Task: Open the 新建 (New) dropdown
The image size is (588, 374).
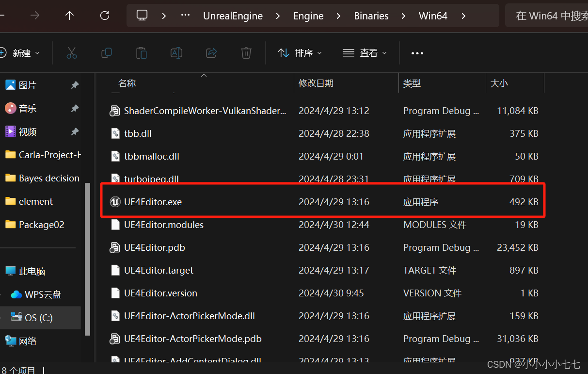Action: [20, 53]
